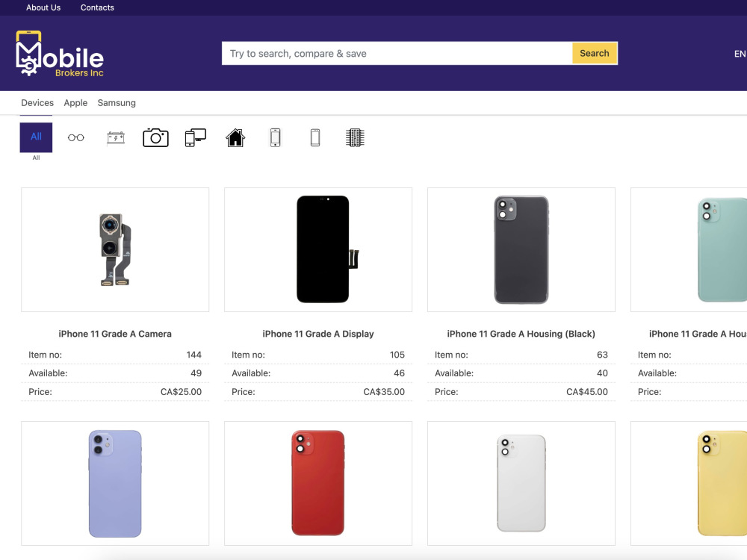Viewport: 747px width, 560px height.
Task: Click item number 144
Action: 194,355
